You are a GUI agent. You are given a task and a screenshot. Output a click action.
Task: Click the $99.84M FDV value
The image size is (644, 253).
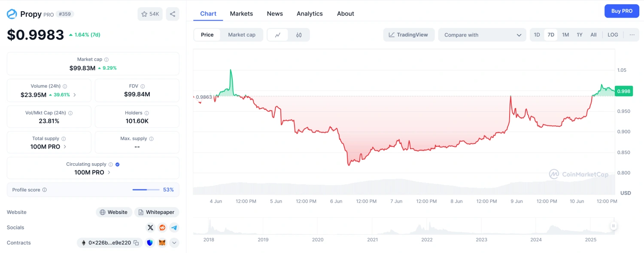coord(137,94)
